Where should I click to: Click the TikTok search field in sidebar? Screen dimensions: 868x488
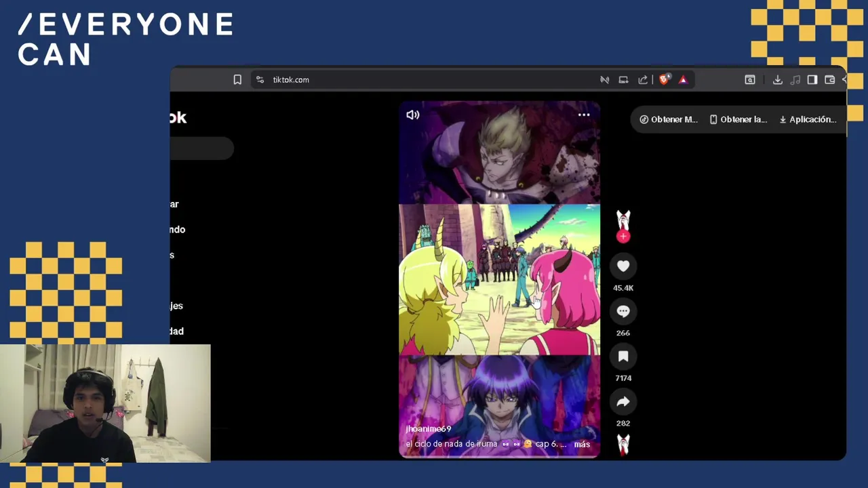202,148
